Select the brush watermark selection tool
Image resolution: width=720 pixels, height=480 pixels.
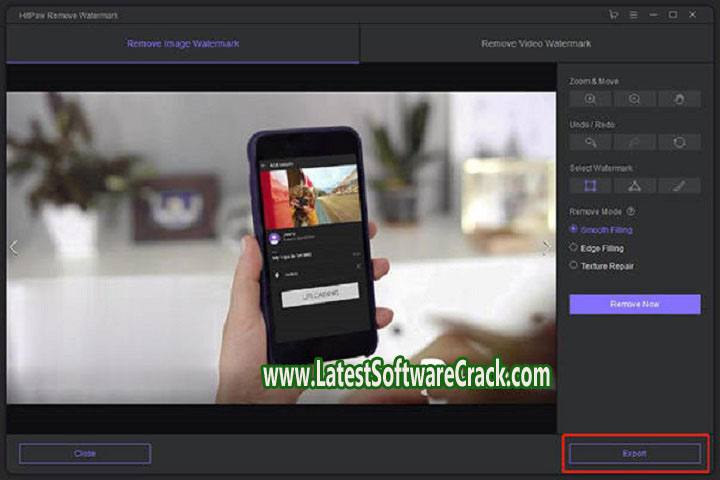coord(679,186)
